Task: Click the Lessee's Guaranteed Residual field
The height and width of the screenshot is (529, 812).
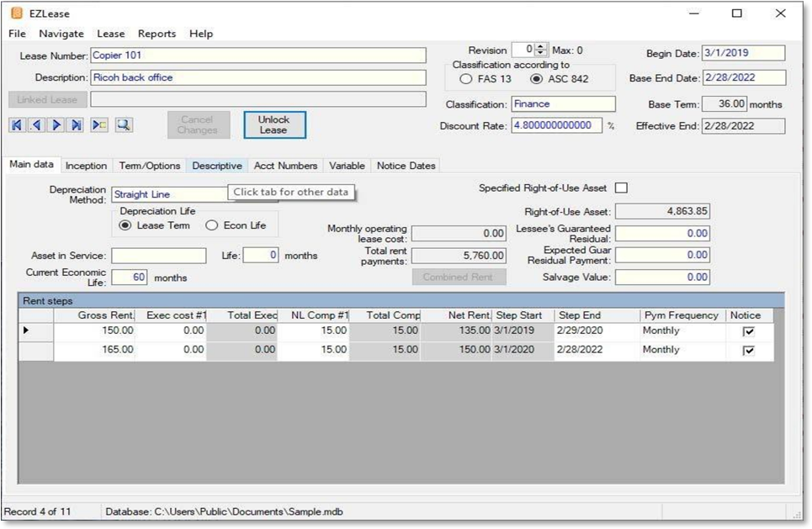Action: 662,234
